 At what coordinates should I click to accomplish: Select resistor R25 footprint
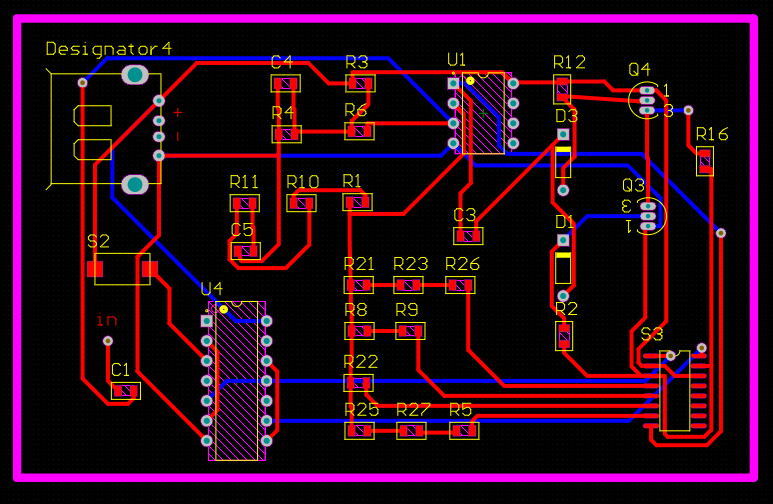pos(359,431)
